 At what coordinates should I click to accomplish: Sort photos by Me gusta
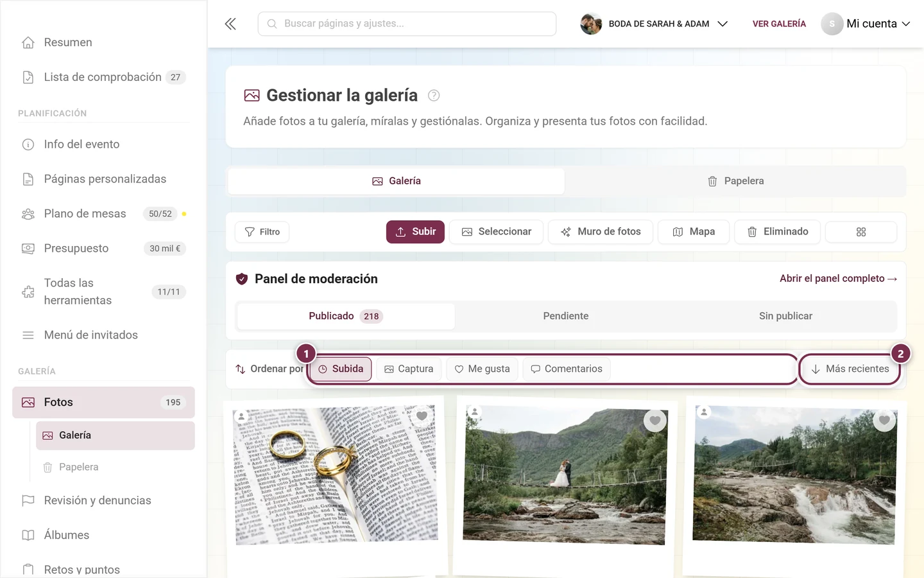coord(482,369)
